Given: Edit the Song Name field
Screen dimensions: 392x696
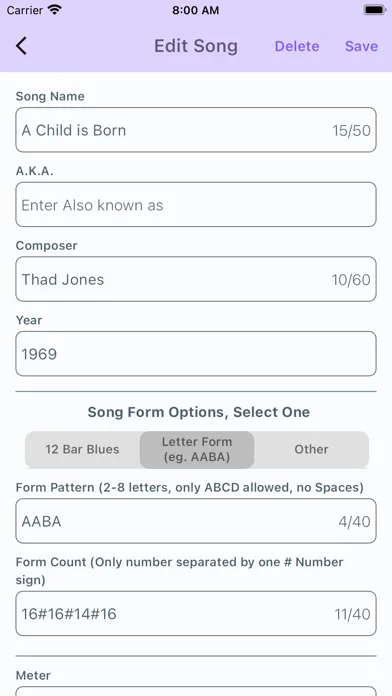Looking at the screenshot, I should (196, 130).
